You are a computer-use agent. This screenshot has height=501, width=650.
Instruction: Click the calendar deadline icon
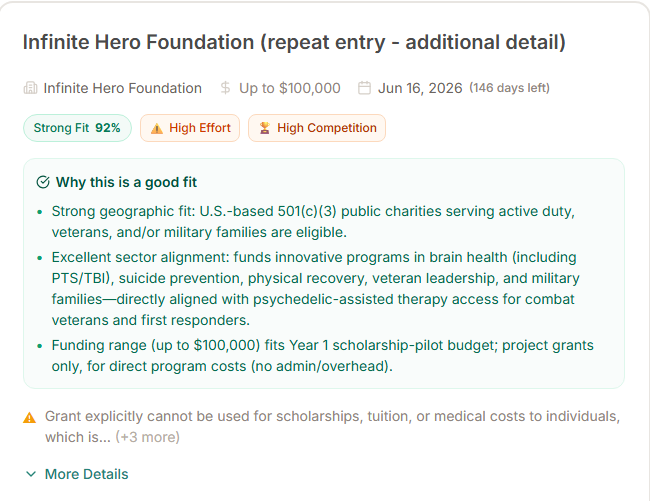[x=364, y=88]
